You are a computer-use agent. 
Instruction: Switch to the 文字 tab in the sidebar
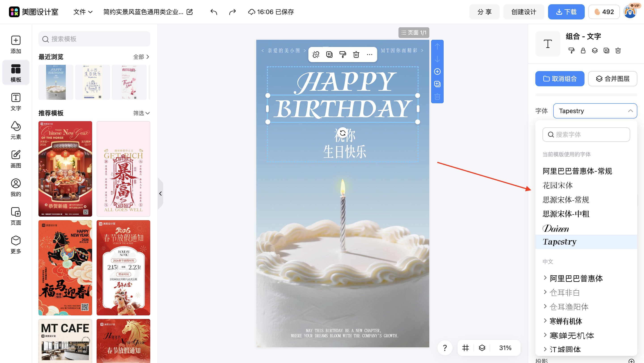tap(16, 101)
